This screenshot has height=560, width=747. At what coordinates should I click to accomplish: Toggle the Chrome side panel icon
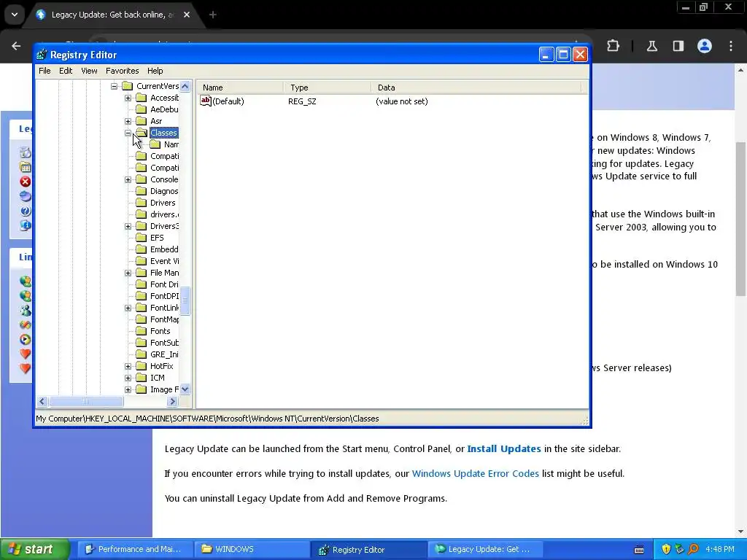(x=678, y=46)
